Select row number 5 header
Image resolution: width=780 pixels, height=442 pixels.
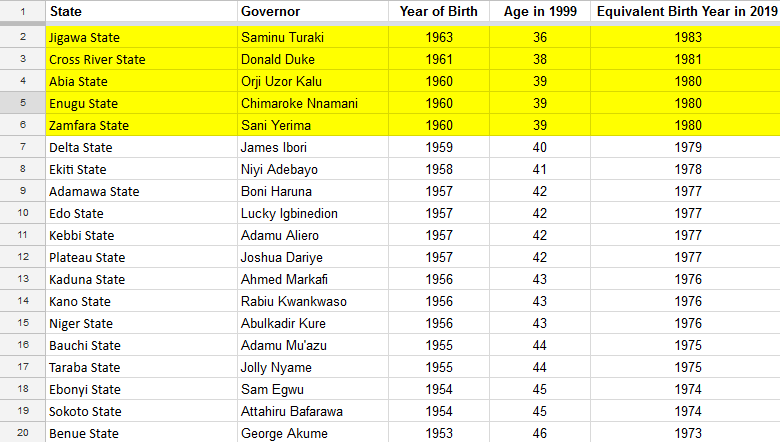click(22, 103)
